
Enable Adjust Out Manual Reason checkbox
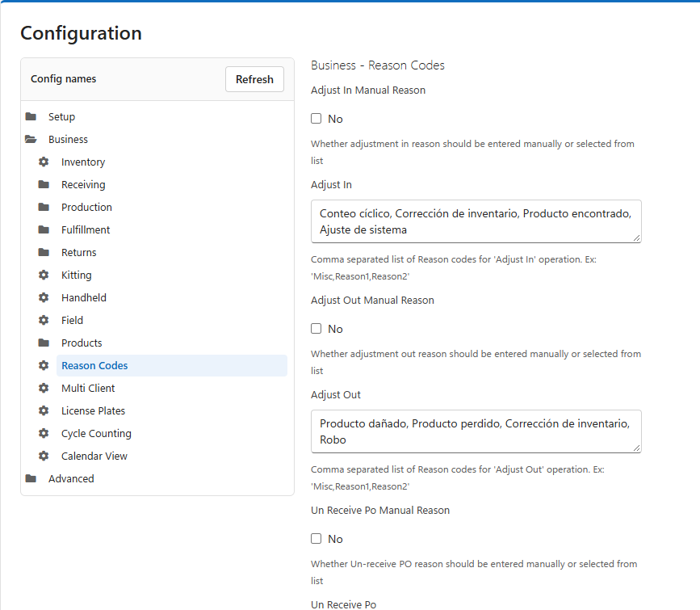point(316,329)
